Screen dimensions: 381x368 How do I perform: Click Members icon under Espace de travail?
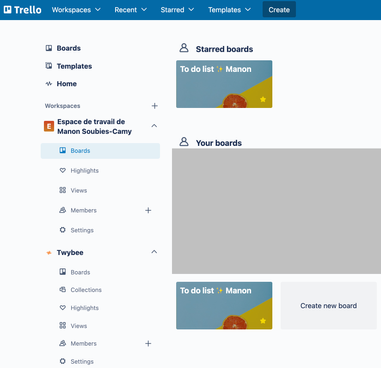(x=62, y=210)
